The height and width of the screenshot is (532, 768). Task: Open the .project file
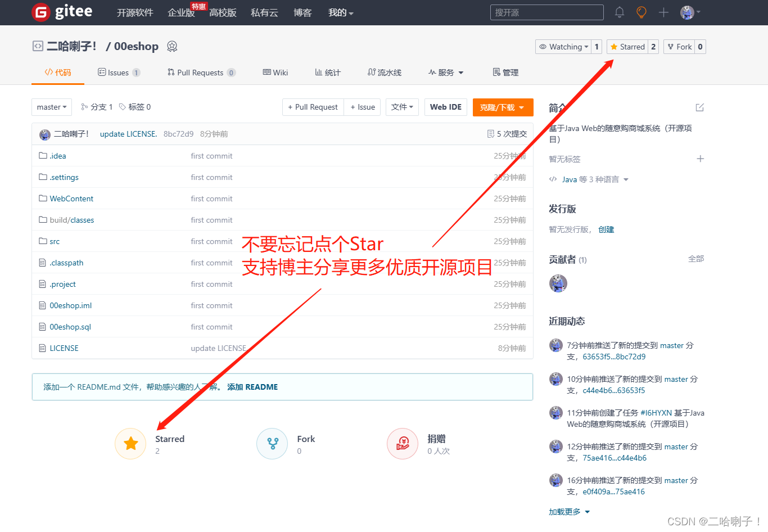point(62,284)
